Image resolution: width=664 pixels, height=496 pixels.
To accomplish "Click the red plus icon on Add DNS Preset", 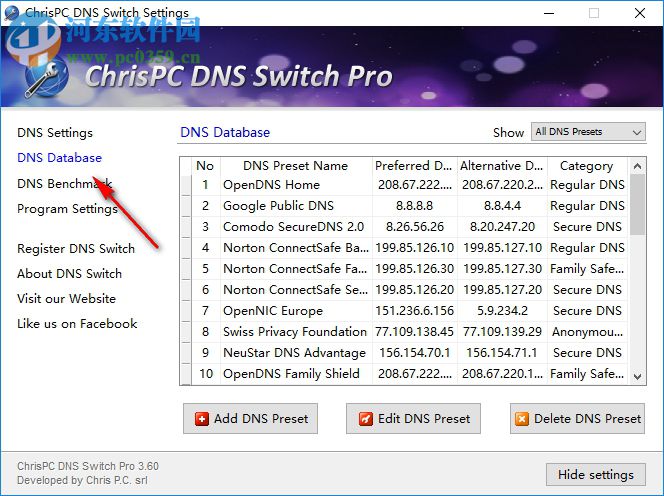I will 202,419.
